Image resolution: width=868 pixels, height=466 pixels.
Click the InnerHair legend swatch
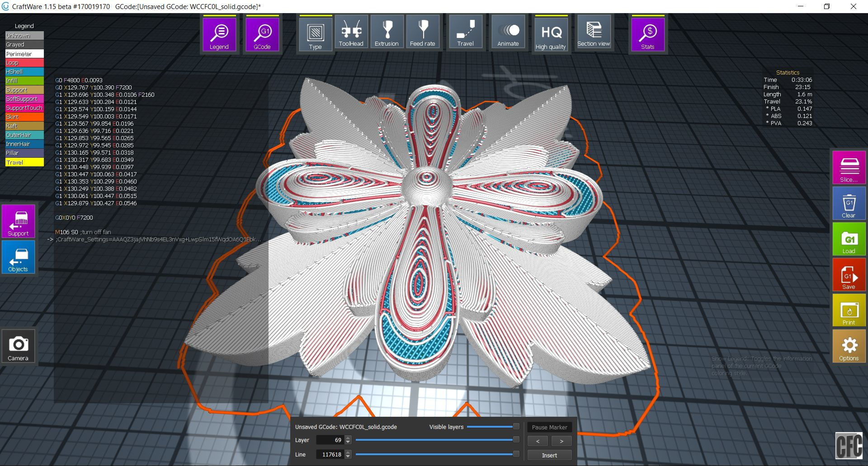click(24, 144)
